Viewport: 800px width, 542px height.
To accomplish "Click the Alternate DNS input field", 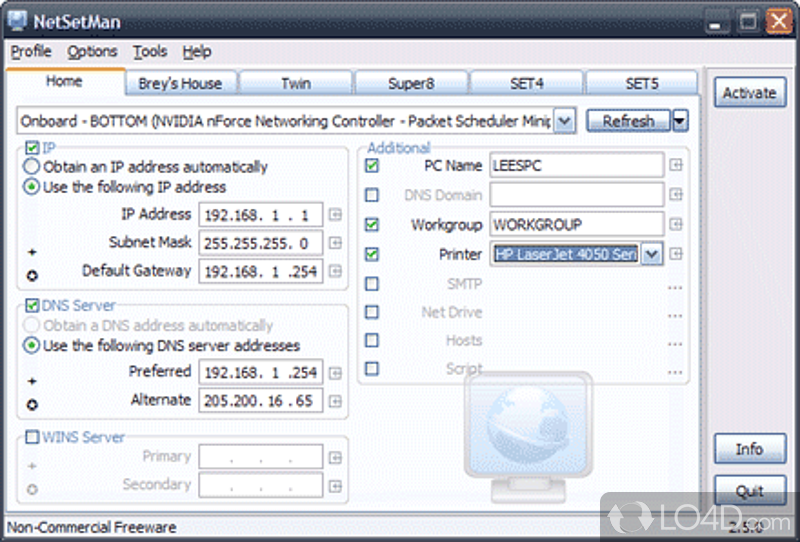I will point(261,401).
